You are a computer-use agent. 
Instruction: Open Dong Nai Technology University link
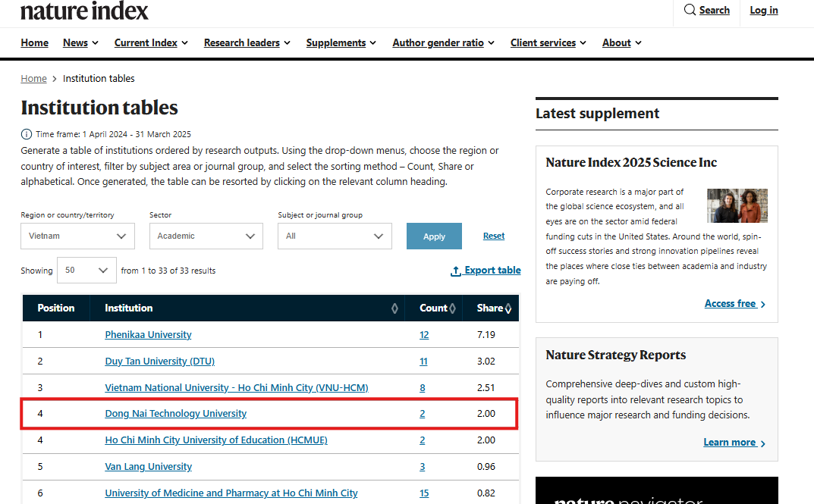pos(175,414)
